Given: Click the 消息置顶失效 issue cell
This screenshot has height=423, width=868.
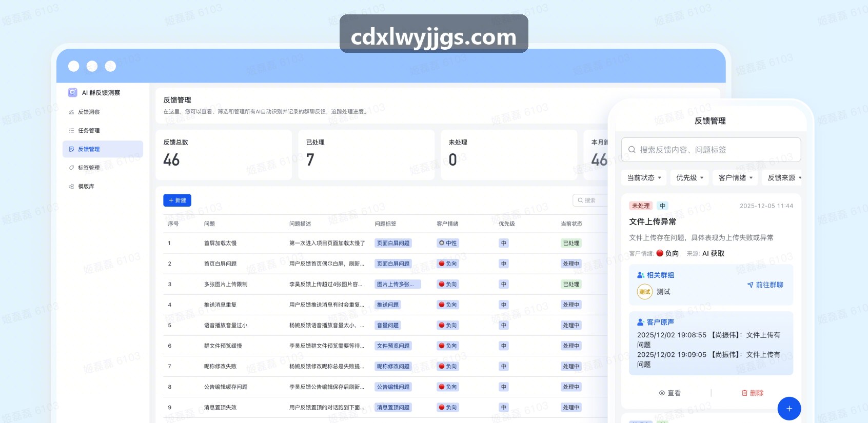Looking at the screenshot, I should [221, 408].
